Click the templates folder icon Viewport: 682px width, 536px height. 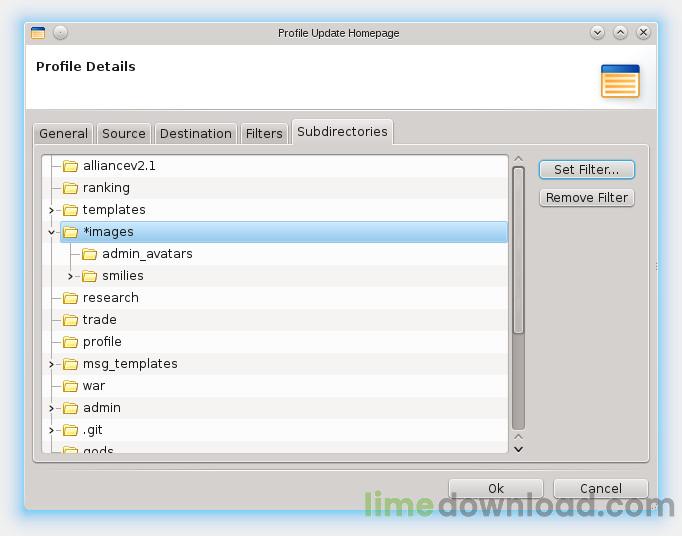(70, 210)
